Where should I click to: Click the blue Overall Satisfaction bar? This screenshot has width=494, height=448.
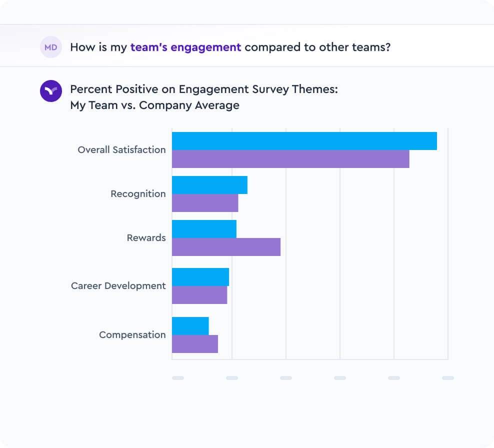[304, 141]
